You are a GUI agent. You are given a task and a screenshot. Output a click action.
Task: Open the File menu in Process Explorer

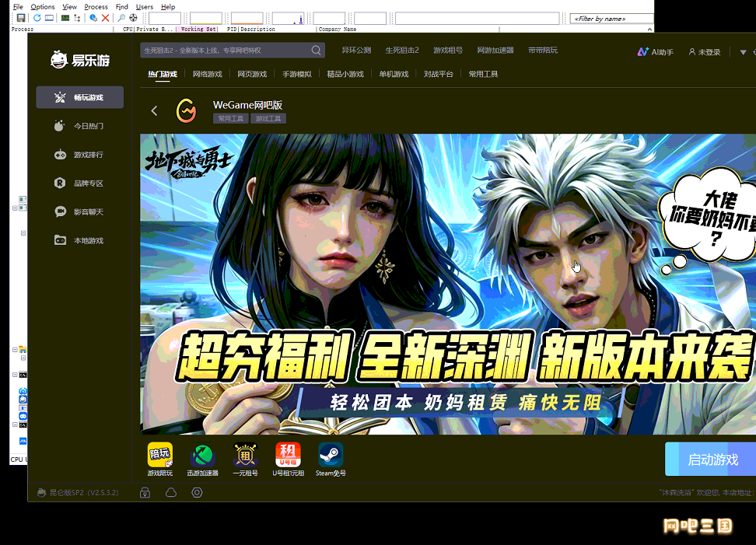click(x=18, y=7)
